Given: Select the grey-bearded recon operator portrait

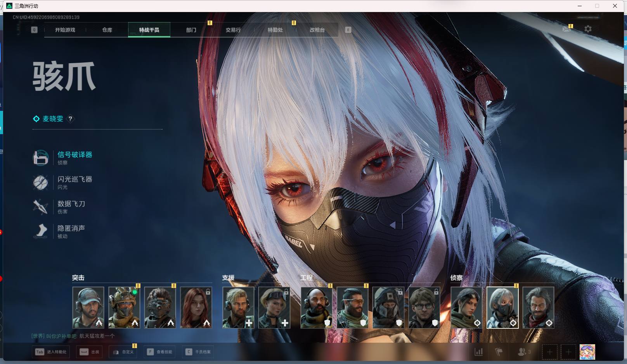Looking at the screenshot, I should pos(538,307).
